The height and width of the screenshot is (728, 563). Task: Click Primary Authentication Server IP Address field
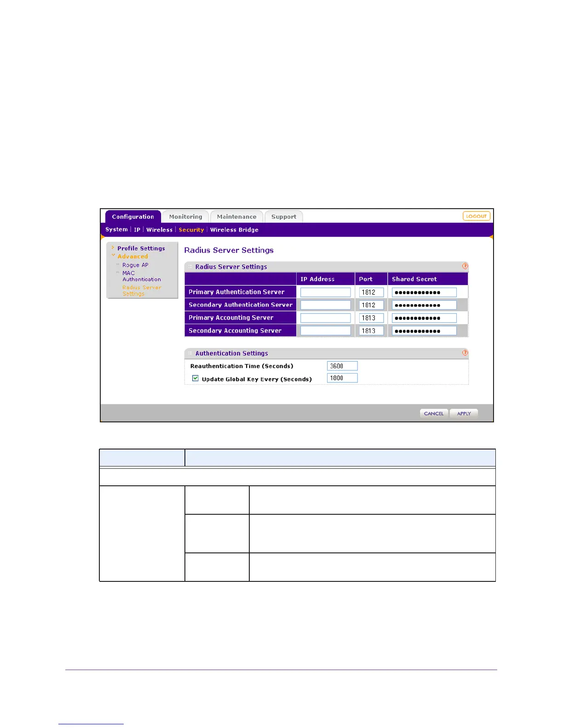pos(325,292)
